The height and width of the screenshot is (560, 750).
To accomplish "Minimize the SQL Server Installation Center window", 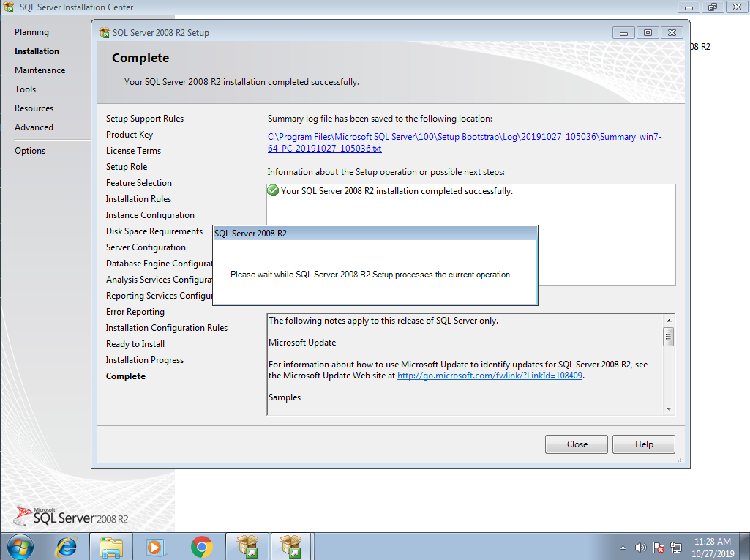I will [x=689, y=7].
